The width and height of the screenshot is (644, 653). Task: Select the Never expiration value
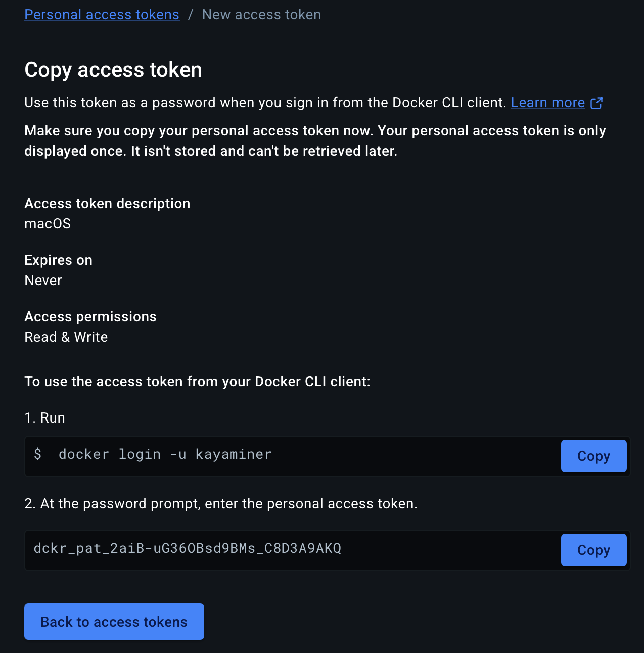(x=43, y=281)
